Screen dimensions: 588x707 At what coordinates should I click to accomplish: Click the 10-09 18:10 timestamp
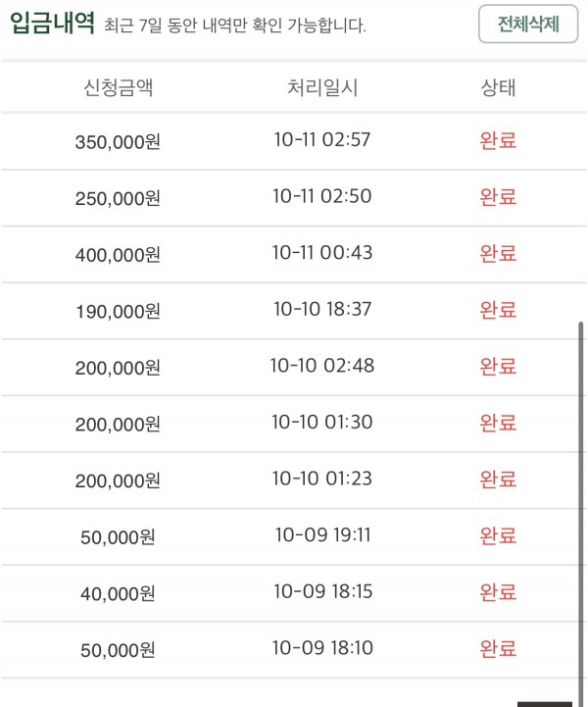(x=322, y=648)
